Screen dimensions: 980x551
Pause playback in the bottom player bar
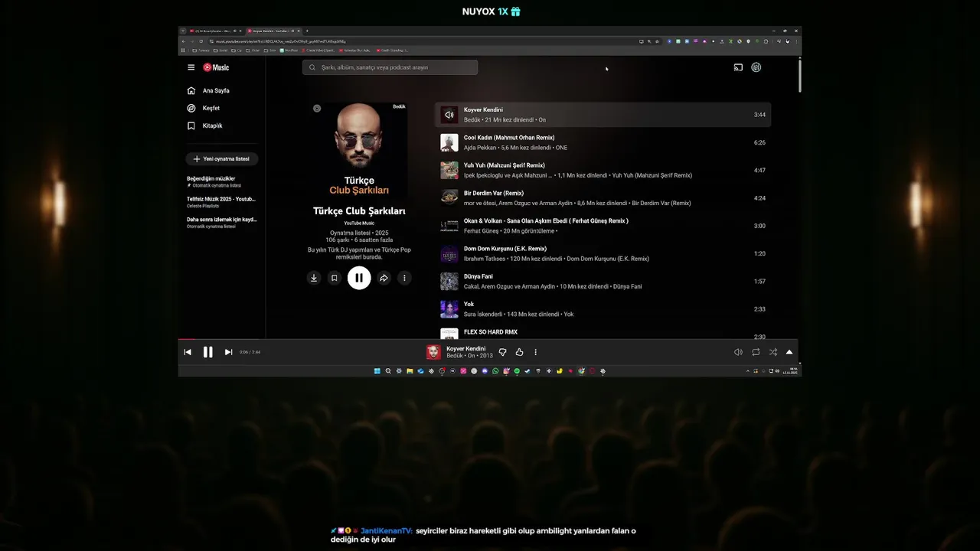click(207, 352)
